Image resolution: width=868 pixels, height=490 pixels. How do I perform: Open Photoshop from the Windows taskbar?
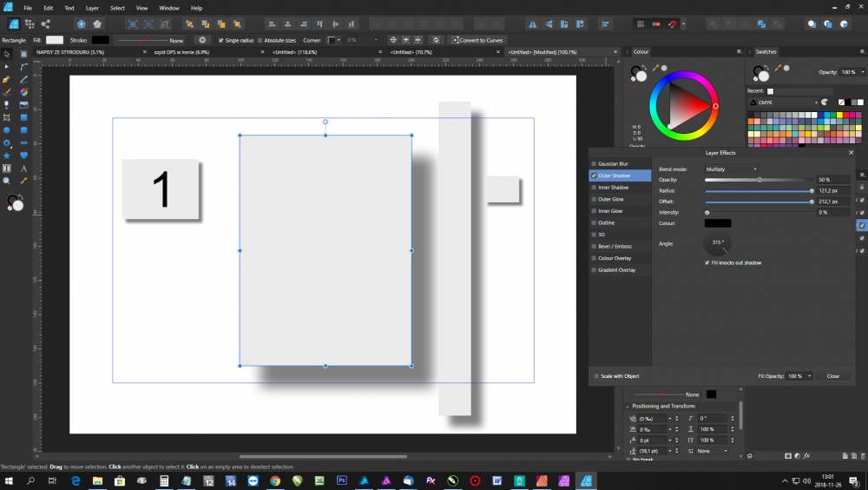pos(342,480)
